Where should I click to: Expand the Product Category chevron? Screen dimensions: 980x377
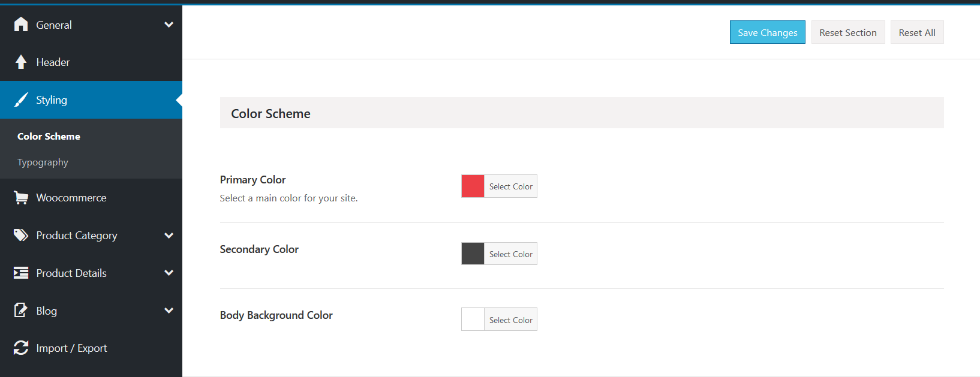[169, 236]
